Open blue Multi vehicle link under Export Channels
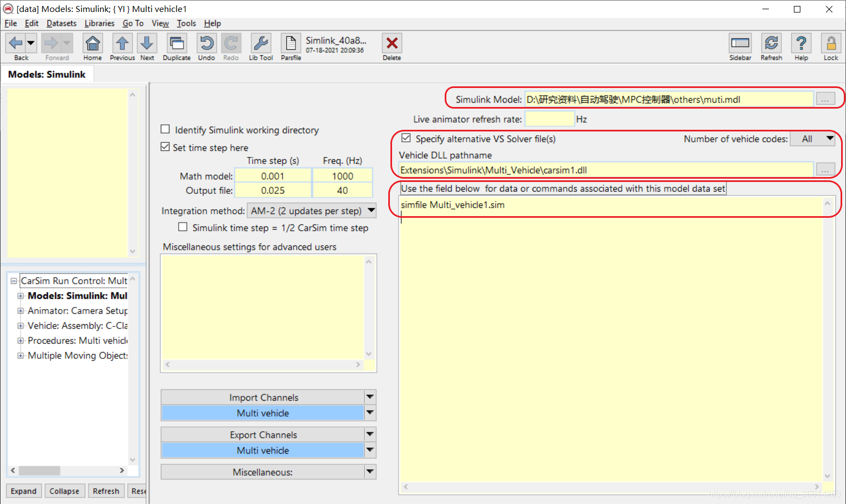Image resolution: width=846 pixels, height=504 pixels. click(263, 451)
